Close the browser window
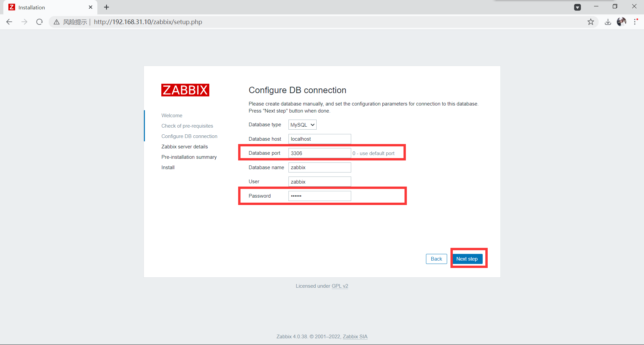Screen dimensions: 644x345 tap(634, 6)
